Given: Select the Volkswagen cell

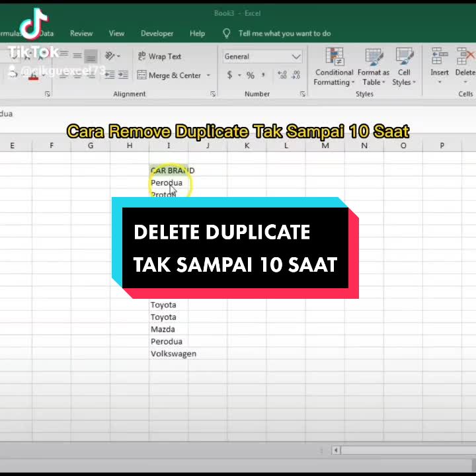Looking at the screenshot, I should click(x=169, y=354).
